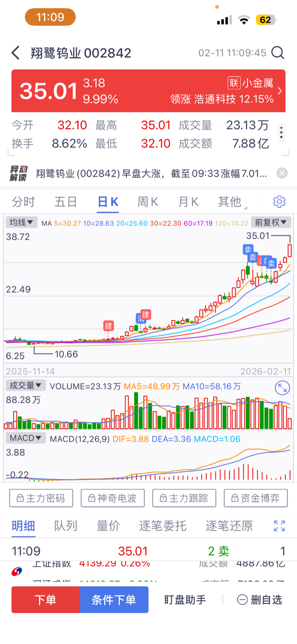Switch to 五日 chart tab

point(66,202)
